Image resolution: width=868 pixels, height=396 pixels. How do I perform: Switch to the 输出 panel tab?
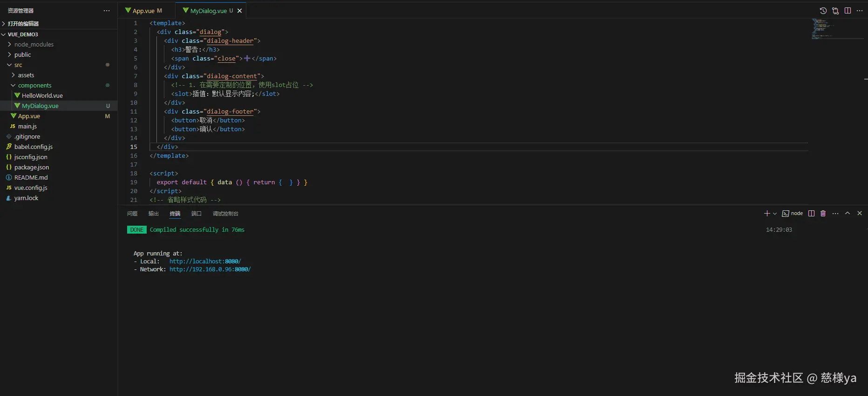154,214
